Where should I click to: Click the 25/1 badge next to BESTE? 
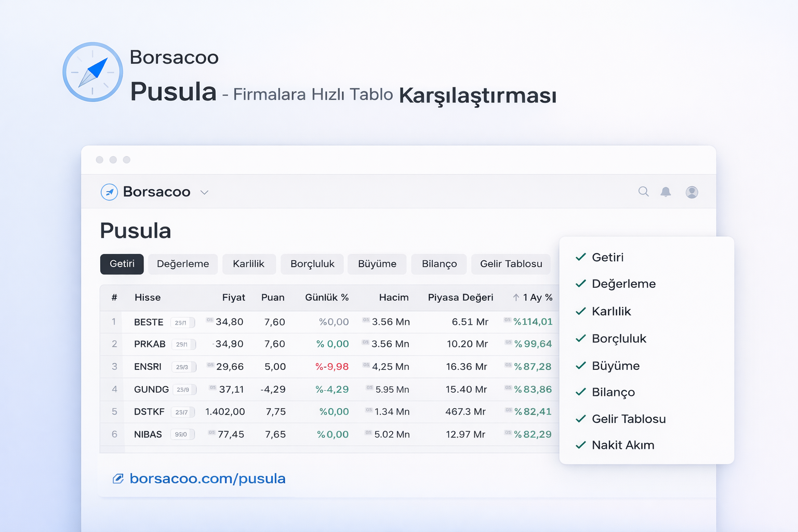point(182,322)
